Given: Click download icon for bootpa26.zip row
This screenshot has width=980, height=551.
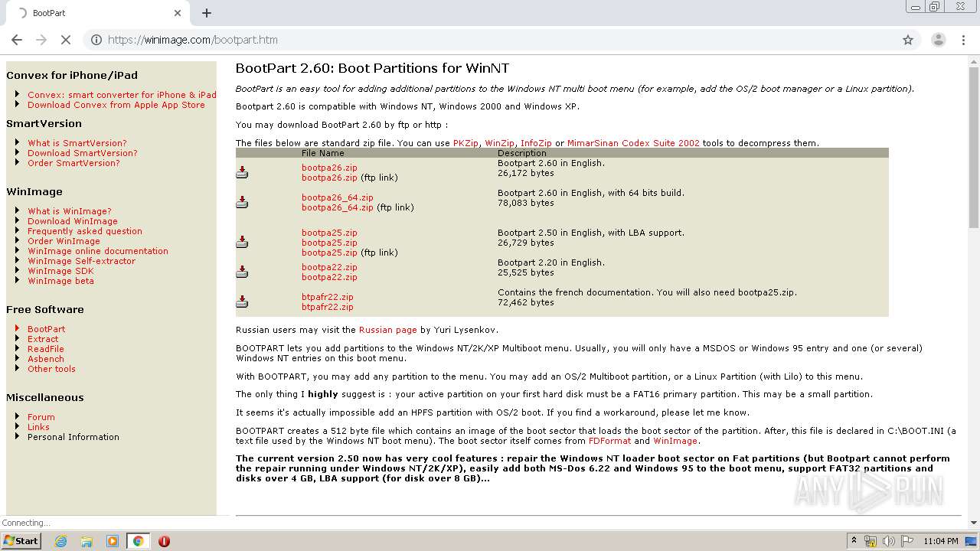Looking at the screenshot, I should (242, 172).
